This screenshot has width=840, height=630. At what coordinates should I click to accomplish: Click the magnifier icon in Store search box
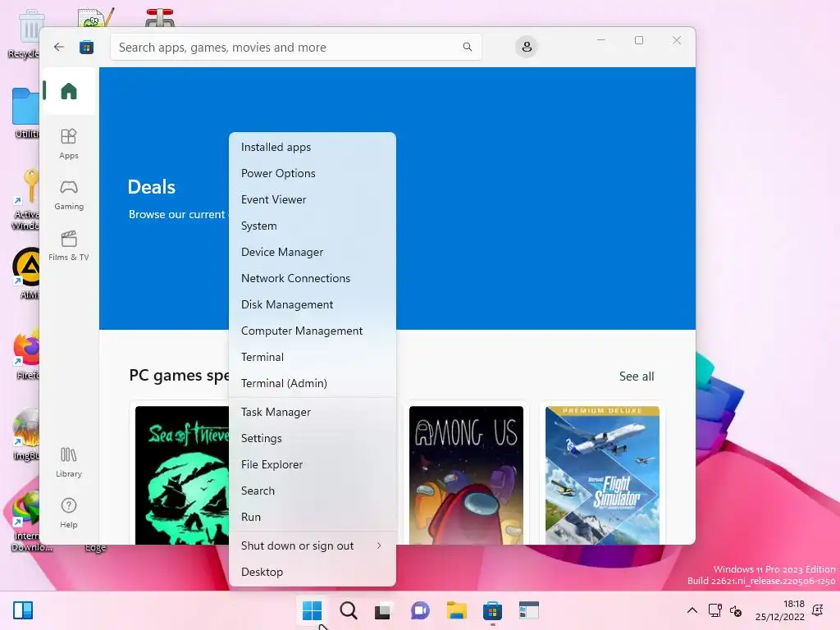(467, 47)
